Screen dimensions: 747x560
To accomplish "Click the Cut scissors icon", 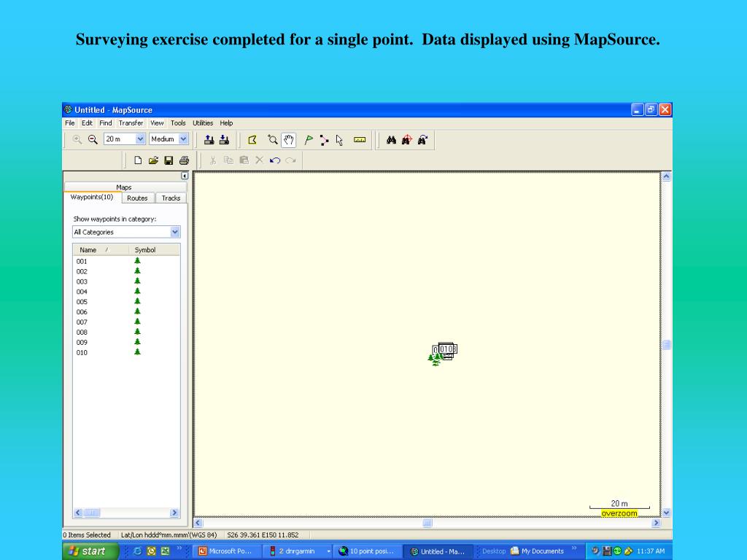I will tap(213, 160).
